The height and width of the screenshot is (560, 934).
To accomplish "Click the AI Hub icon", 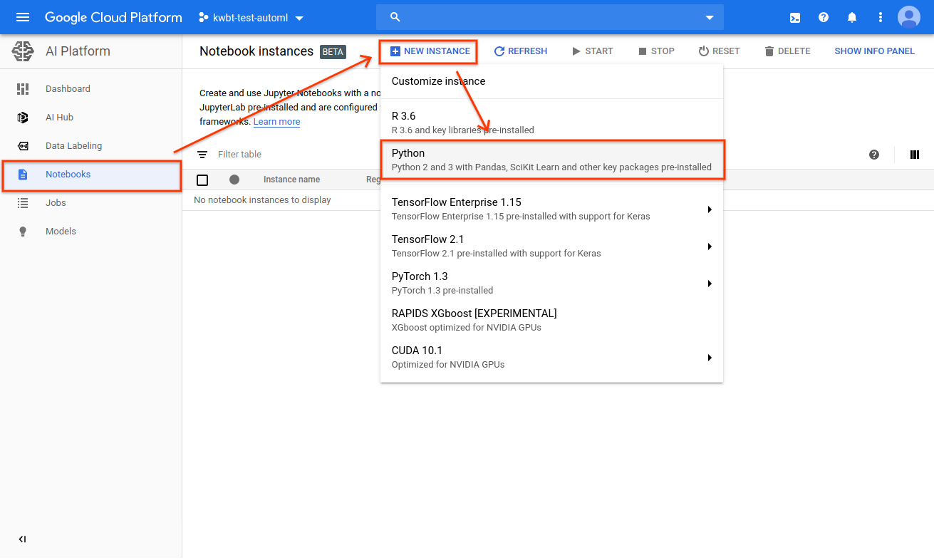I will pos(23,118).
